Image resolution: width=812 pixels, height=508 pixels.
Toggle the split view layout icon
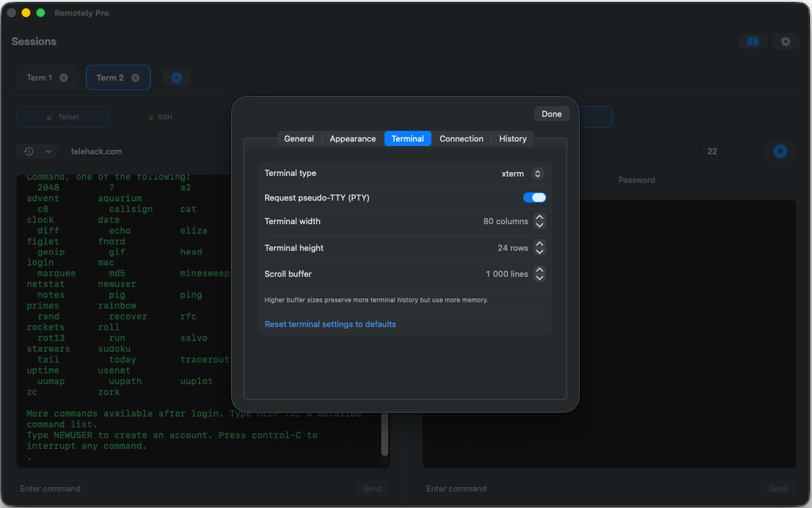(x=753, y=41)
